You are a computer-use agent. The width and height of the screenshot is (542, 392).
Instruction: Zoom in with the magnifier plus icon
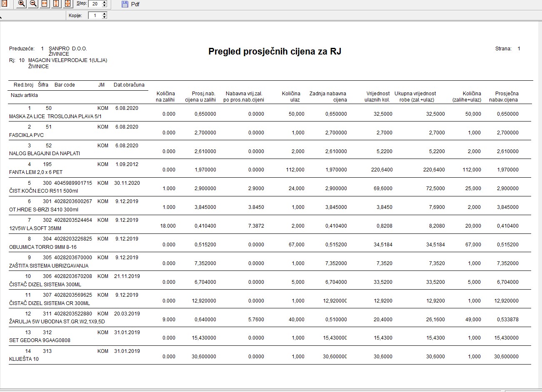(x=21, y=4)
